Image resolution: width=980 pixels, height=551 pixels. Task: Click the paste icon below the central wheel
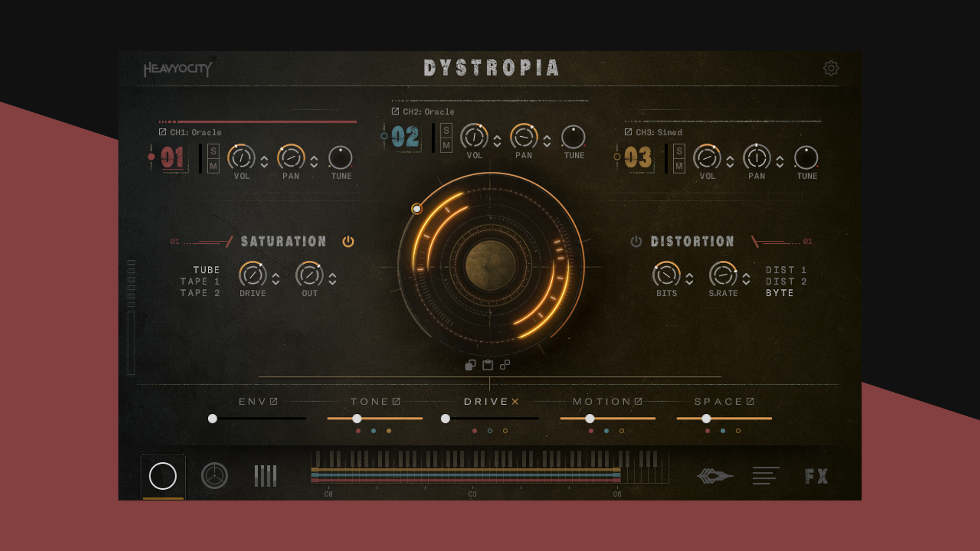tap(487, 365)
